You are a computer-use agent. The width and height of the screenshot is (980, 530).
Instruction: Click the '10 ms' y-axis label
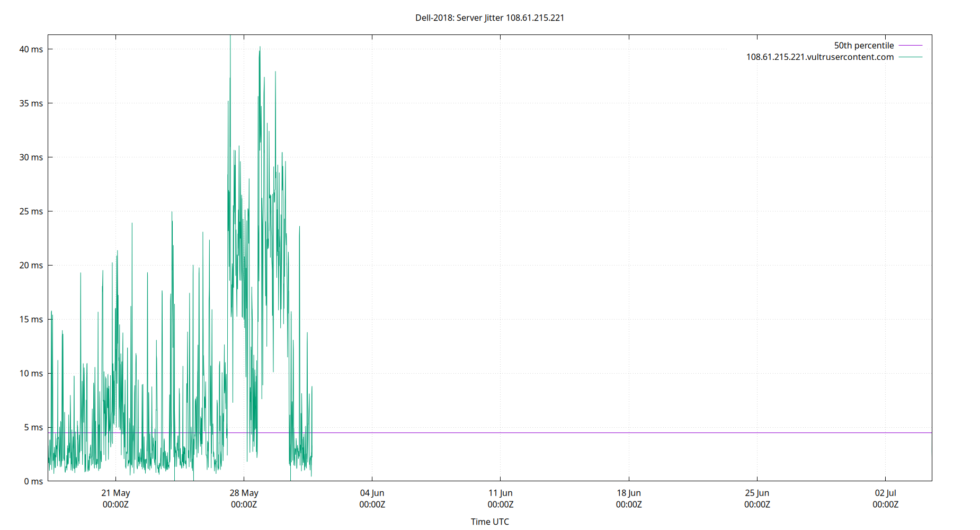click(31, 374)
